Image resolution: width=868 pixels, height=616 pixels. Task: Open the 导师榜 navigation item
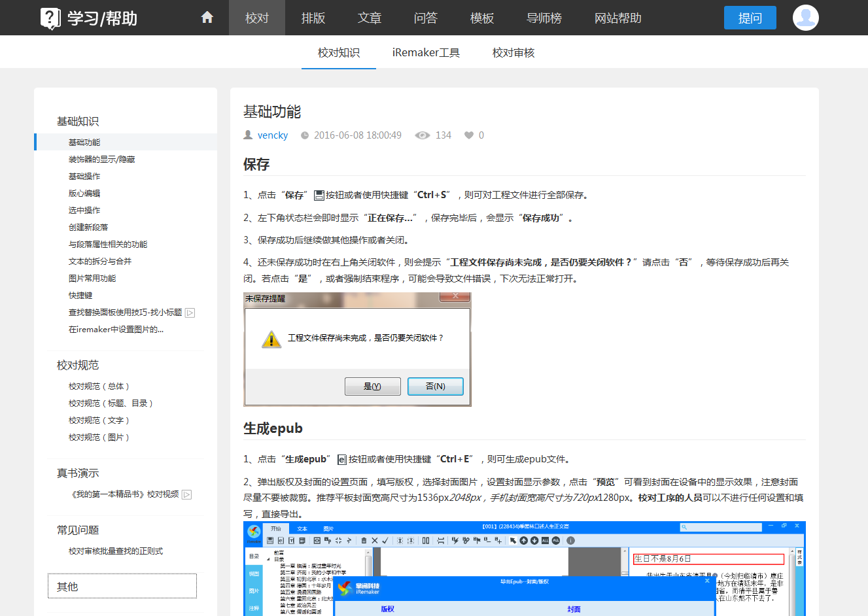[544, 18]
